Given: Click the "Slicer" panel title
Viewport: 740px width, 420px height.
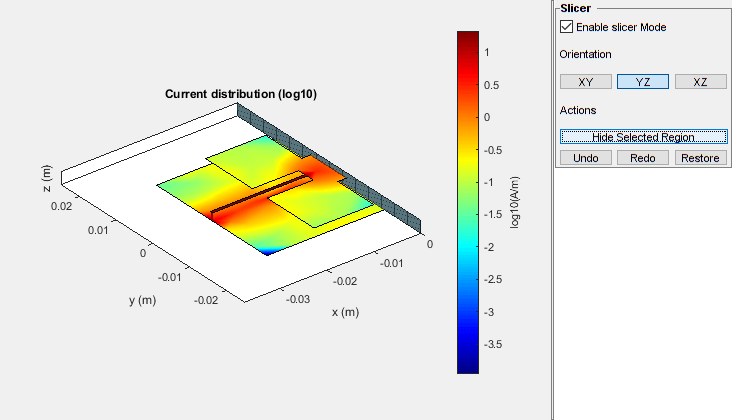Looking at the screenshot, I should tap(575, 8).
